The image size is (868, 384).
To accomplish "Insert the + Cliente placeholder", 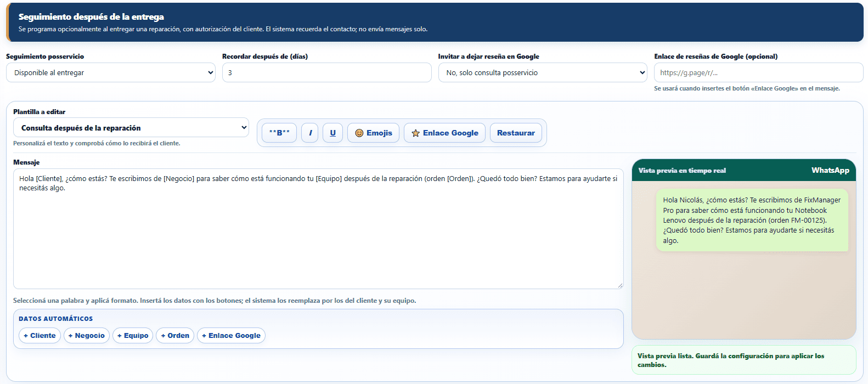I will click(40, 335).
